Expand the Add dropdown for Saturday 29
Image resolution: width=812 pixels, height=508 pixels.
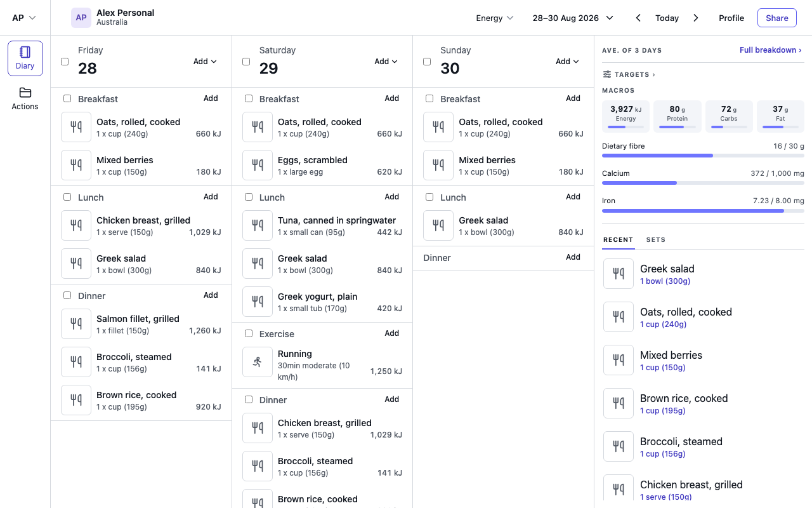[386, 62]
